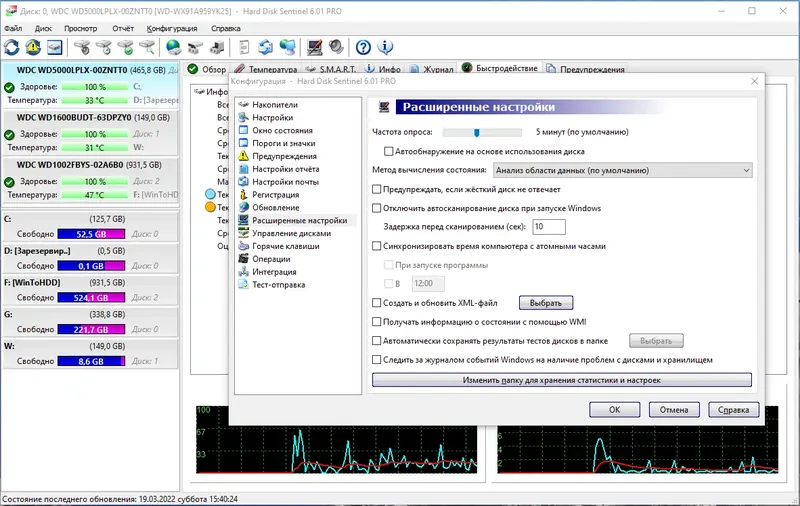Click the refresh toolbar icon

[x=12, y=47]
